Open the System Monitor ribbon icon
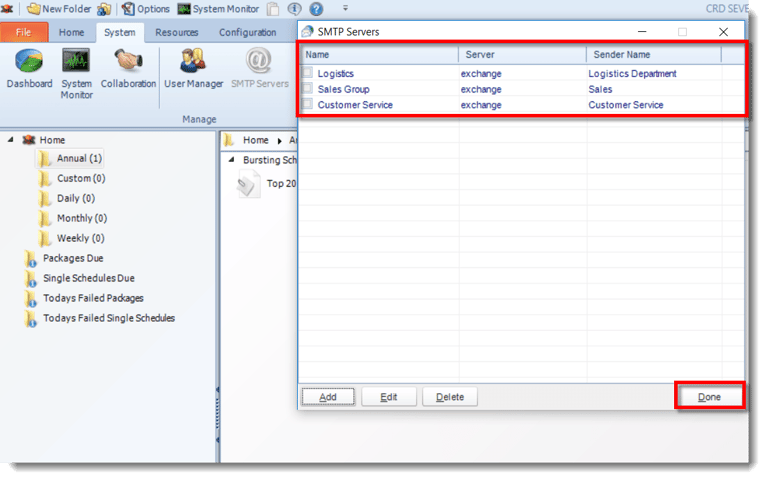Image resolution: width=766 pixels, height=480 pixels. tap(76, 73)
